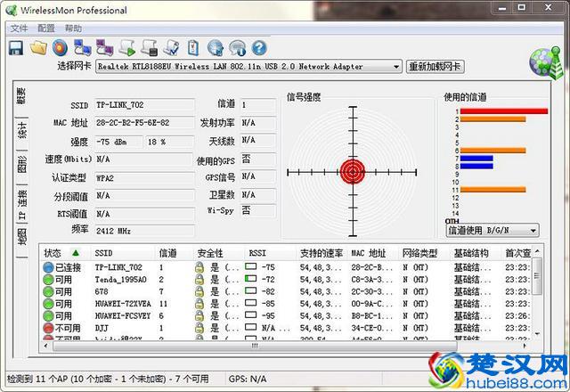Expand the 信道使用 B/G/N dropdown
The image size is (570, 392).
[x=492, y=231]
